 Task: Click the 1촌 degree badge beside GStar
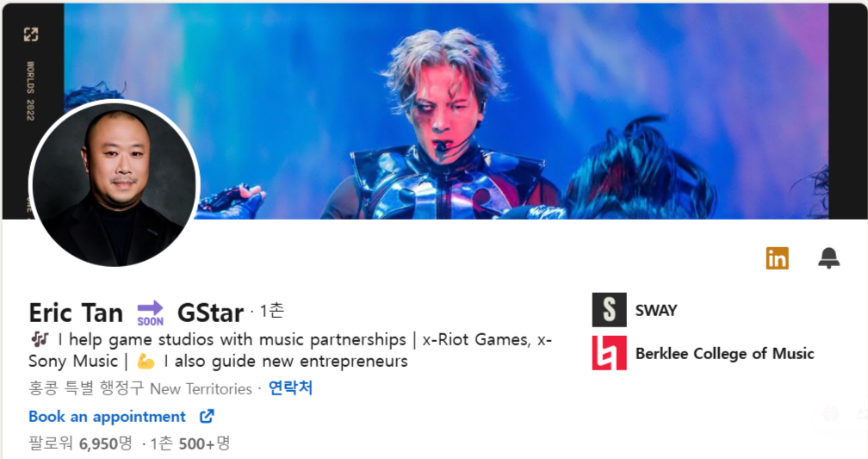272,311
